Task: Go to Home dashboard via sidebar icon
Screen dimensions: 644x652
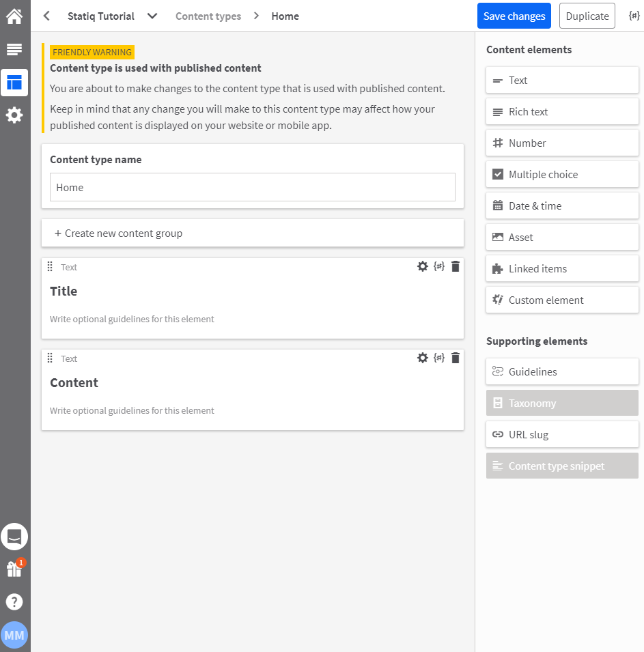Action: point(14,16)
